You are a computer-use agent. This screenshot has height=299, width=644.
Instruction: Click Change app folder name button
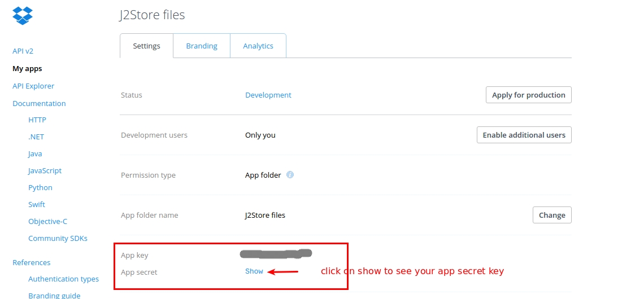(x=552, y=215)
